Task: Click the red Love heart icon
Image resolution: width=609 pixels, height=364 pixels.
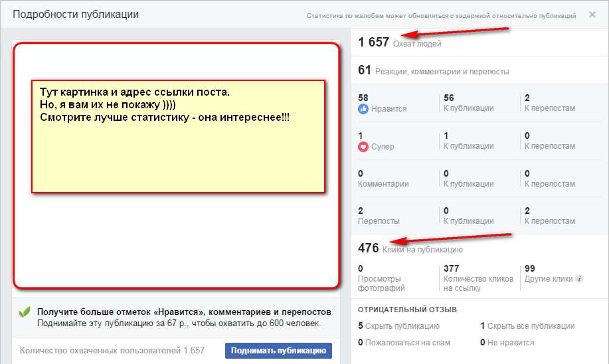Action: pyautogui.click(x=363, y=147)
